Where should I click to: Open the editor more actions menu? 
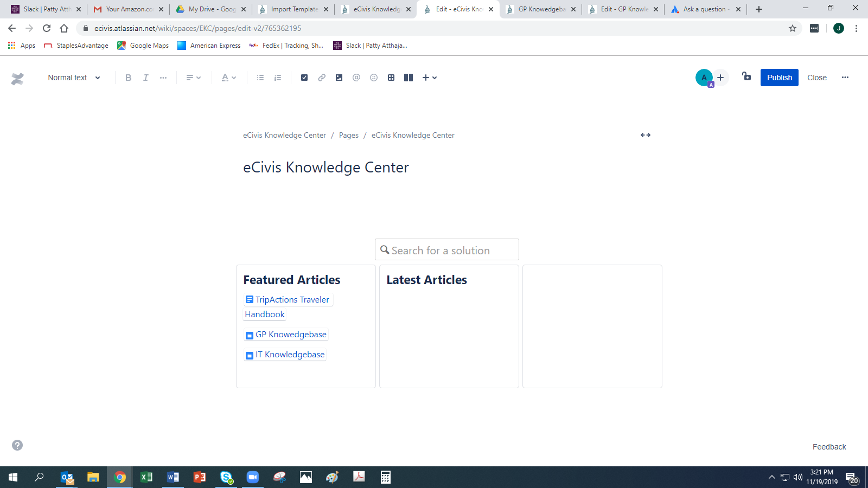[x=845, y=78]
